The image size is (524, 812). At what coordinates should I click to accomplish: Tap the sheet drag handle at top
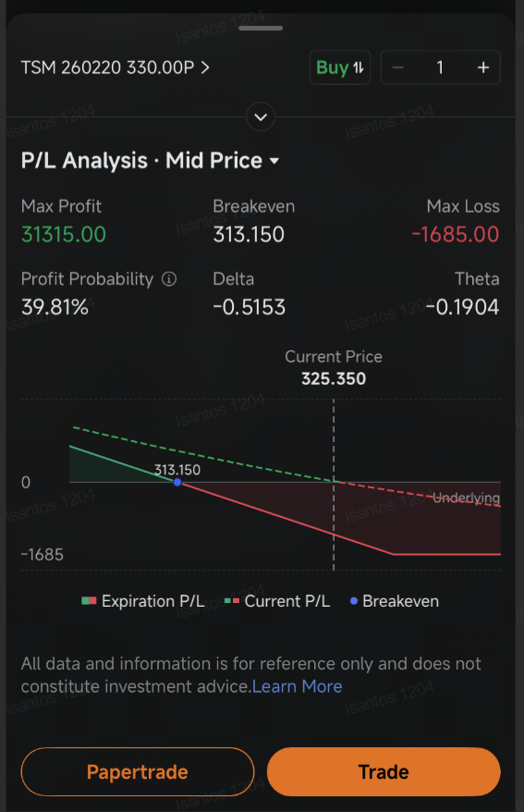click(261, 28)
